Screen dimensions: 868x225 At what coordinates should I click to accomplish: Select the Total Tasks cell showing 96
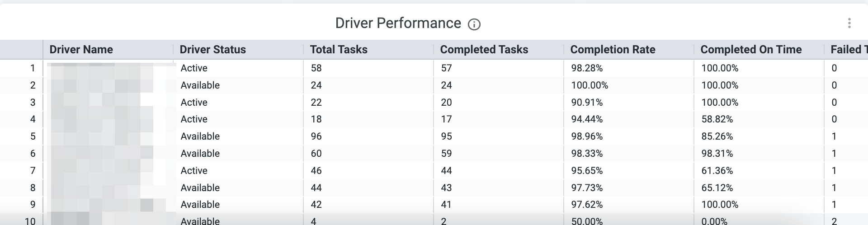(316, 136)
